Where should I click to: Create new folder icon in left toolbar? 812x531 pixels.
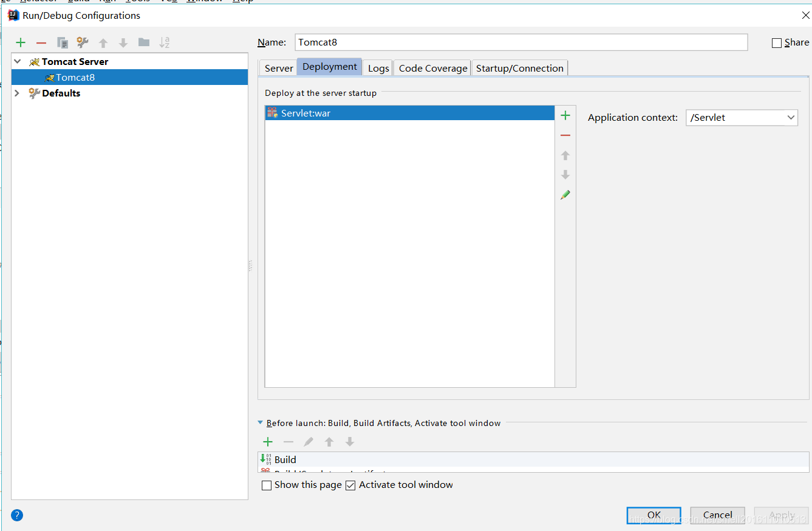pyautogui.click(x=144, y=42)
